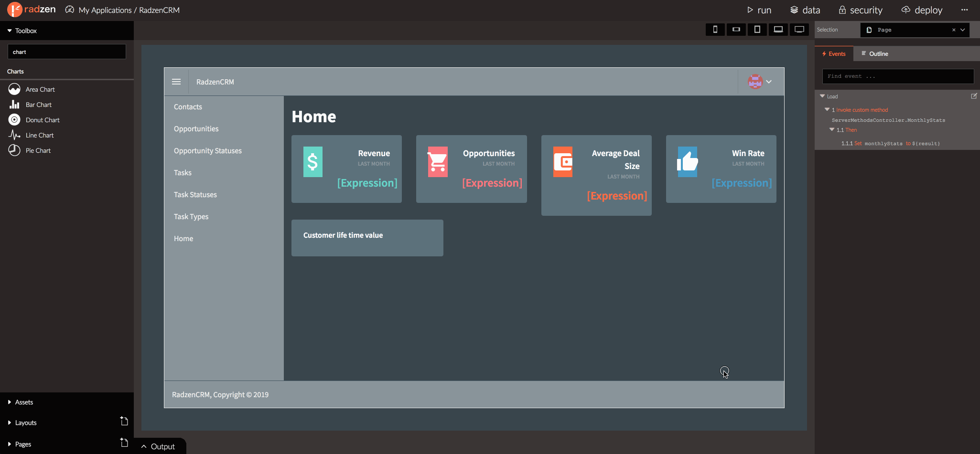The image size is (980, 454).
Task: Select the Opportunities shopping cart icon
Action: pyautogui.click(x=438, y=162)
